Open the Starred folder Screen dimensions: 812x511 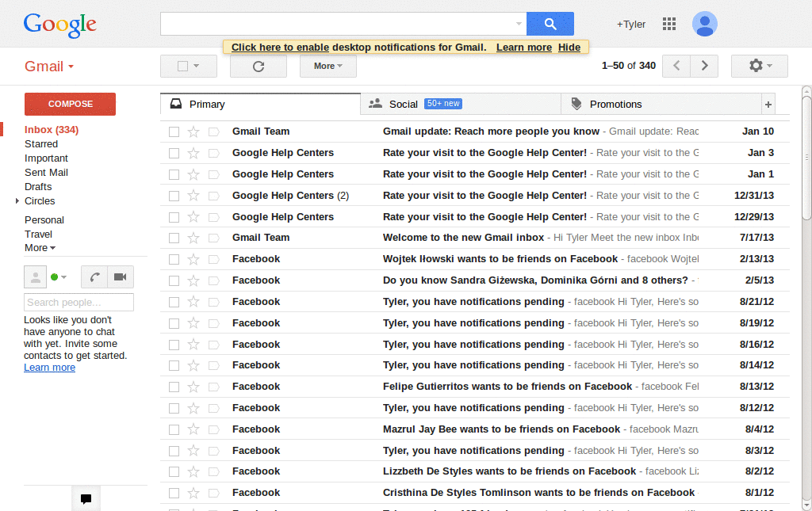tap(41, 143)
